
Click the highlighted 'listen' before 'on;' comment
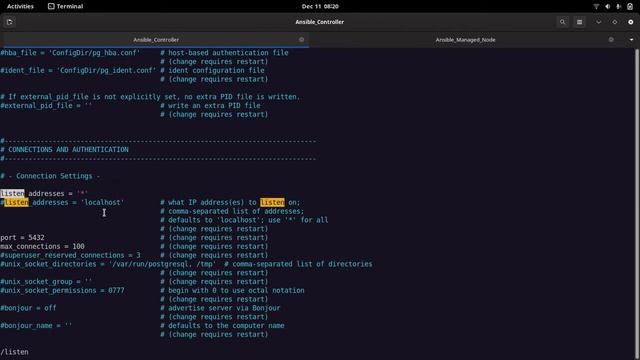[272, 202]
